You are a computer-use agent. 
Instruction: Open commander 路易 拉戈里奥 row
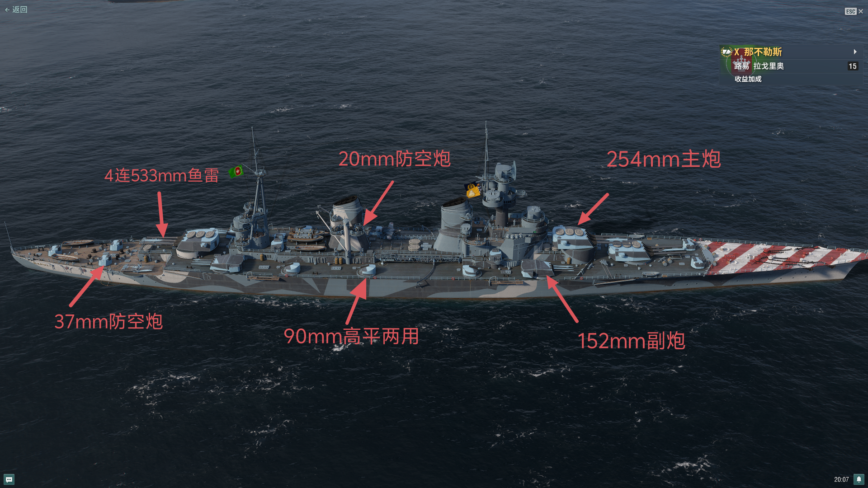[789, 66]
